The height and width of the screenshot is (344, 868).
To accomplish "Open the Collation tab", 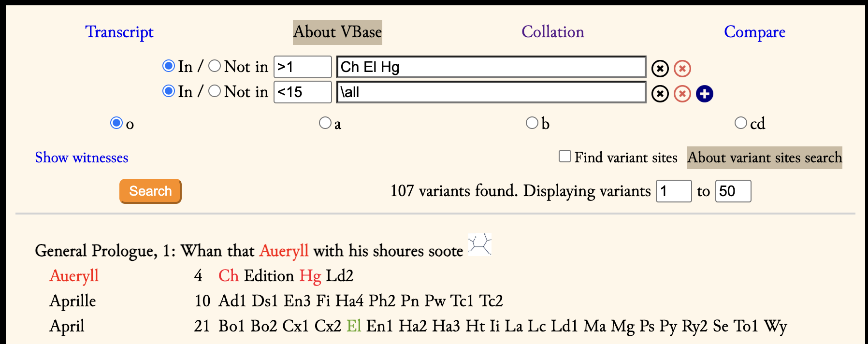I will coord(553,32).
